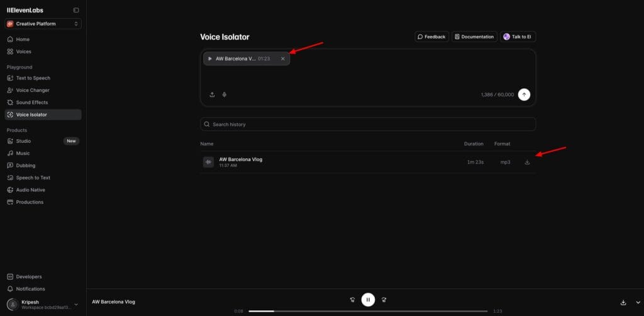Collapse the bottom player with chevron

click(x=638, y=302)
